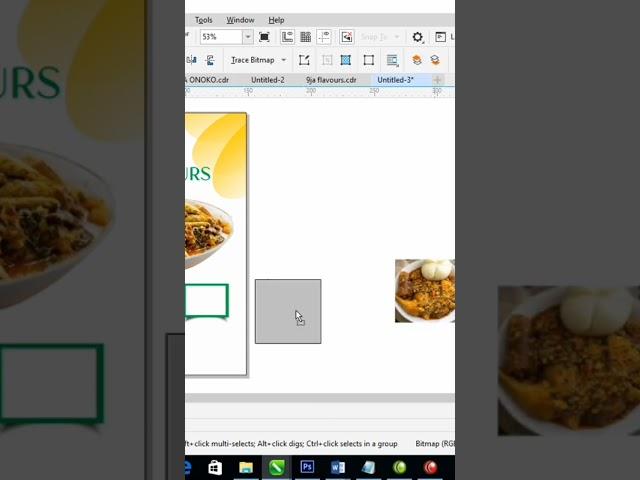Click the full-screen preview icon
The image size is (640, 480).
(264, 37)
